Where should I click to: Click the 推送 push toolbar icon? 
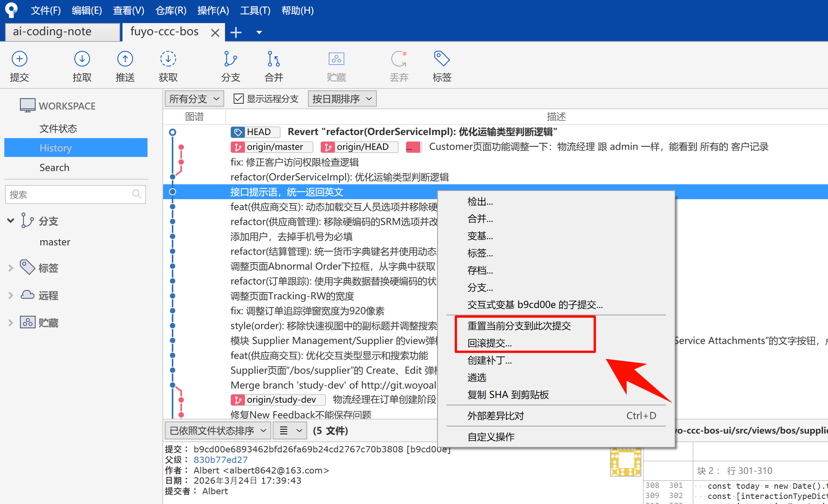[125, 59]
